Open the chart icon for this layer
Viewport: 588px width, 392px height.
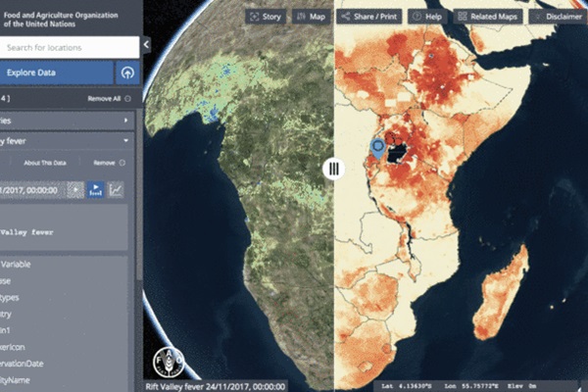tap(115, 190)
